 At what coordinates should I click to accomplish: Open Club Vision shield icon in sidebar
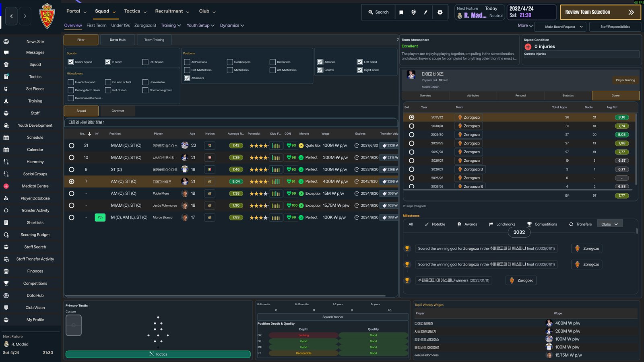(x=6, y=308)
